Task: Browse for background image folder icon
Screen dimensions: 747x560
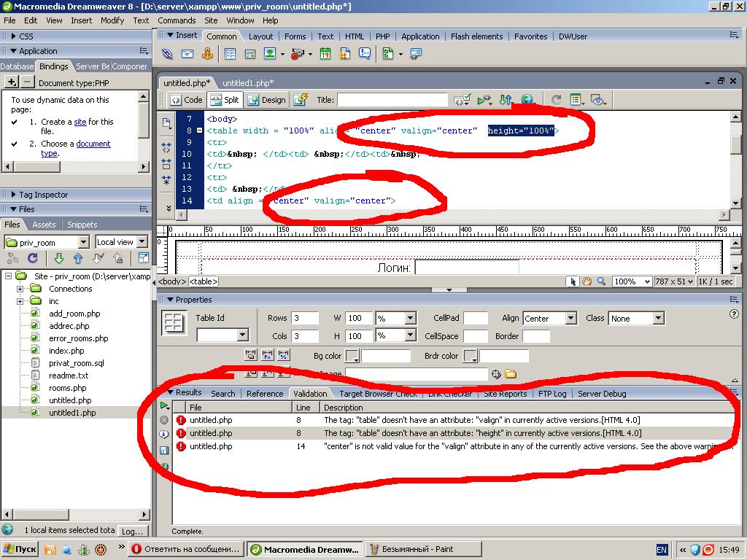Action: click(511, 374)
